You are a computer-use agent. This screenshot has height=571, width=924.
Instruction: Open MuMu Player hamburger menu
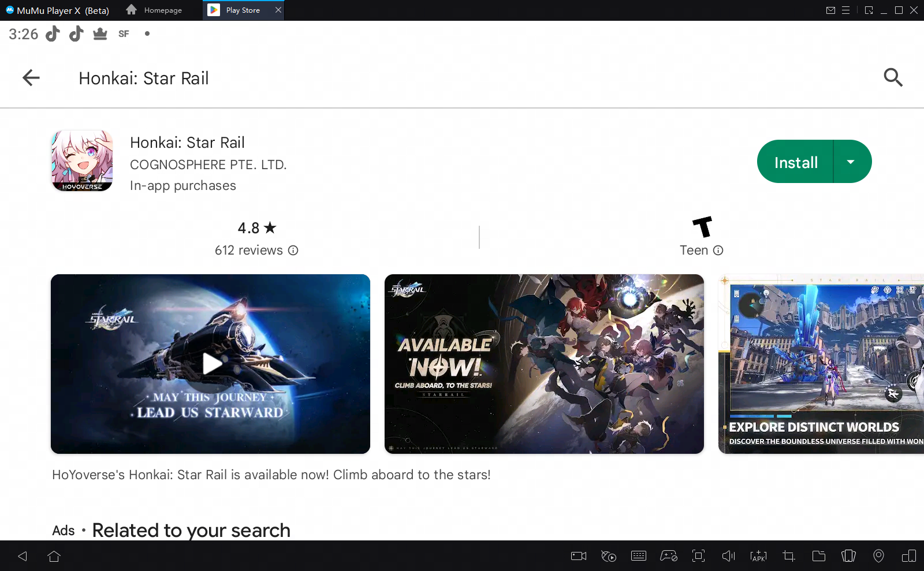[845, 10]
